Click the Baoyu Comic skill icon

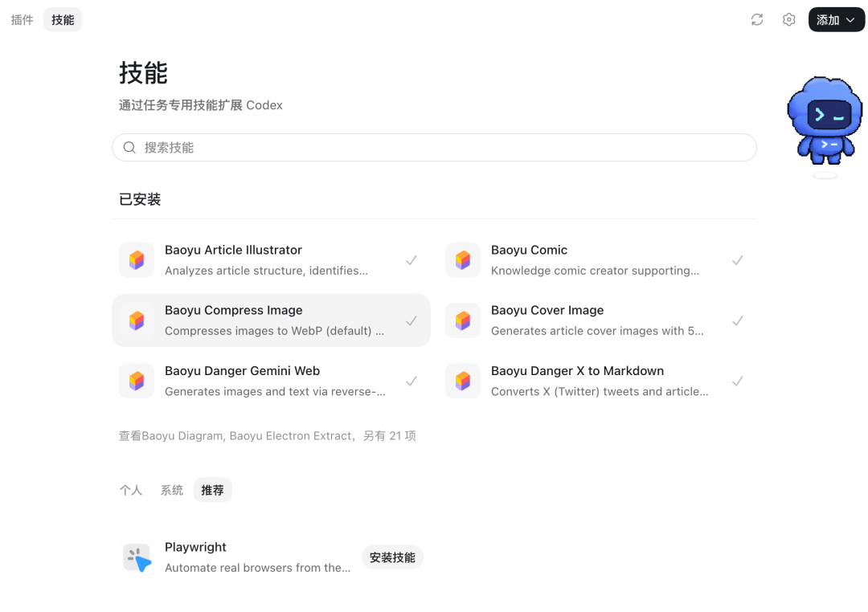click(x=463, y=260)
